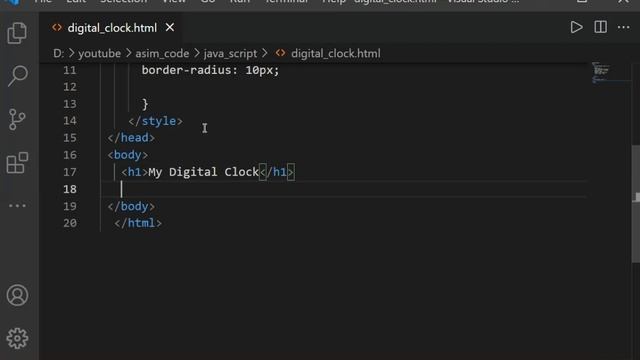The width and height of the screenshot is (640, 360).
Task: Open the Terminal menu
Action: tap(287, 2)
